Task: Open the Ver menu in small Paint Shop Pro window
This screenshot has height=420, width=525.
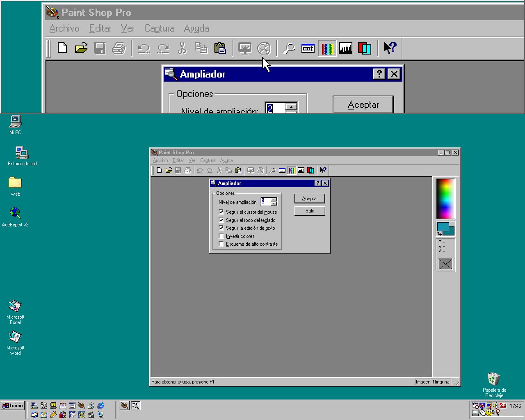Action: [192, 160]
